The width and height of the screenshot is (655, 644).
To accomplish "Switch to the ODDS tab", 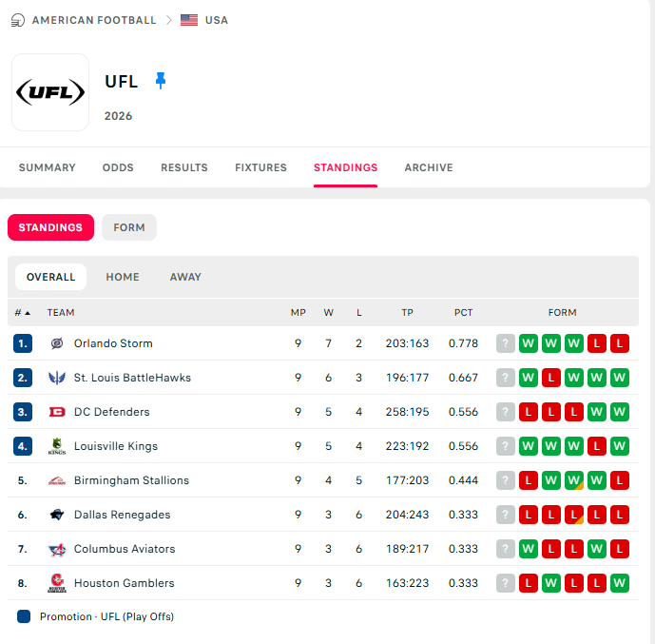I will tap(118, 167).
